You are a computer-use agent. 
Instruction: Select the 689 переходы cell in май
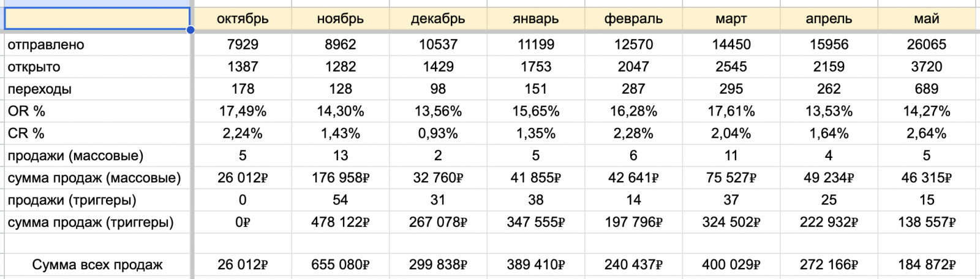pyautogui.click(x=926, y=89)
